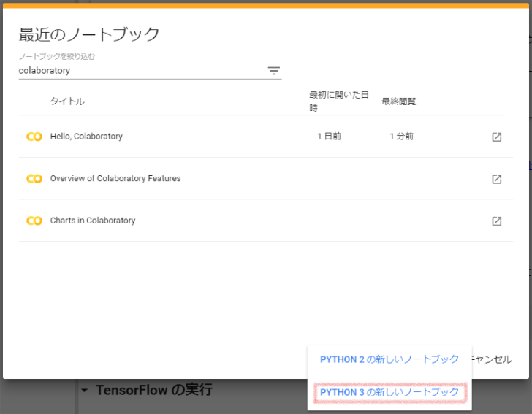Screen dimensions: 532x414
Task: Click the CO logo beside Charts in Colaboratory
Action: 34,221
